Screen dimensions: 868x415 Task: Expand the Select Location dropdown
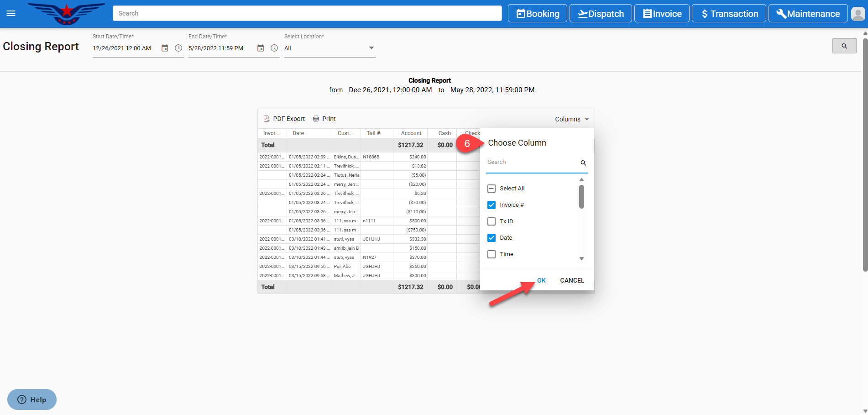pos(371,48)
